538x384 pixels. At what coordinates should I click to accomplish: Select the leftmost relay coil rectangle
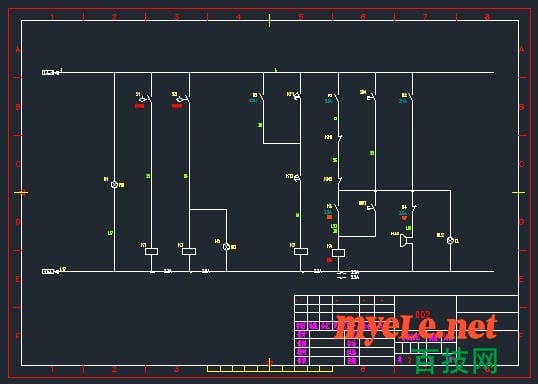click(151, 252)
